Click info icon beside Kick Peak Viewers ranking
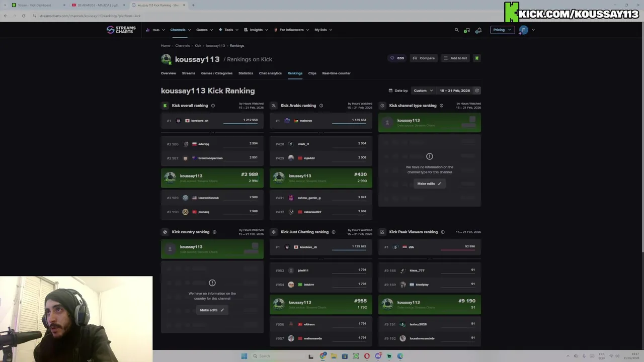Image resolution: width=644 pixels, height=362 pixels. [x=443, y=232]
